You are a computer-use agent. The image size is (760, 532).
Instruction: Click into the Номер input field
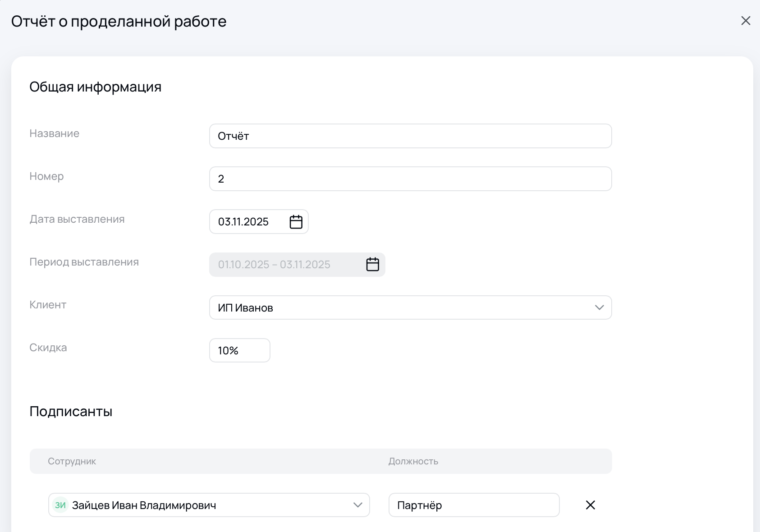[410, 179]
